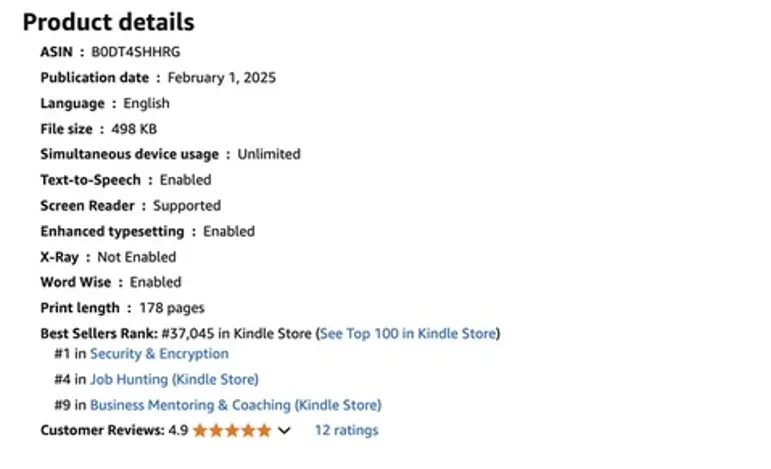The width and height of the screenshot is (771, 469).
Task: Open the See Top 100 in Kindle Store link
Action: [408, 333]
